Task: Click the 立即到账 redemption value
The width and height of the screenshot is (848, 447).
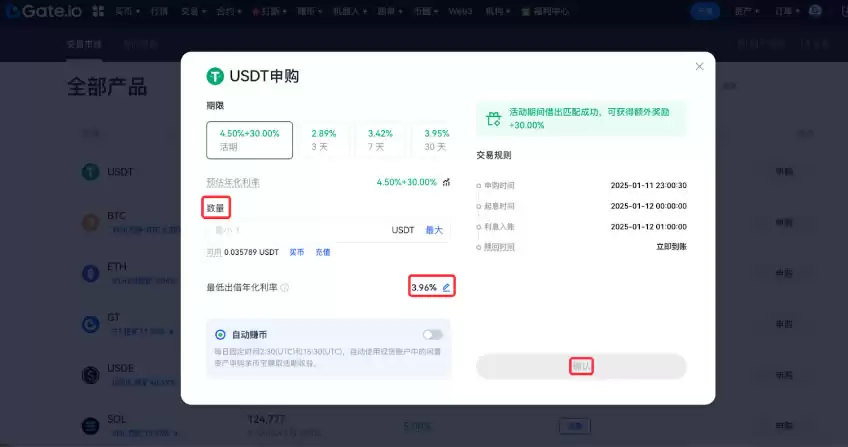Action: tap(671, 246)
